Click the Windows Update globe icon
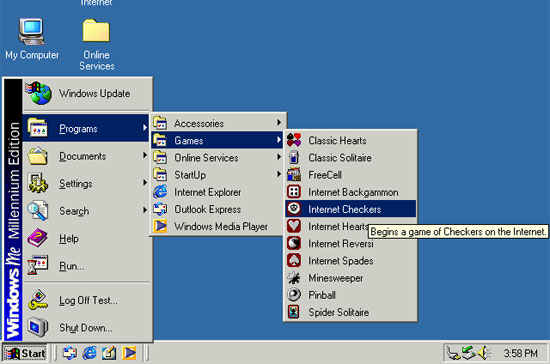 pos(39,93)
